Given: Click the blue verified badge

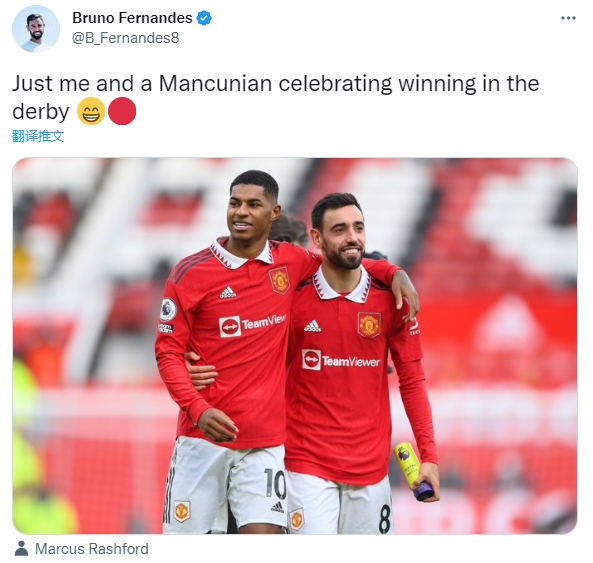Looking at the screenshot, I should (x=204, y=18).
